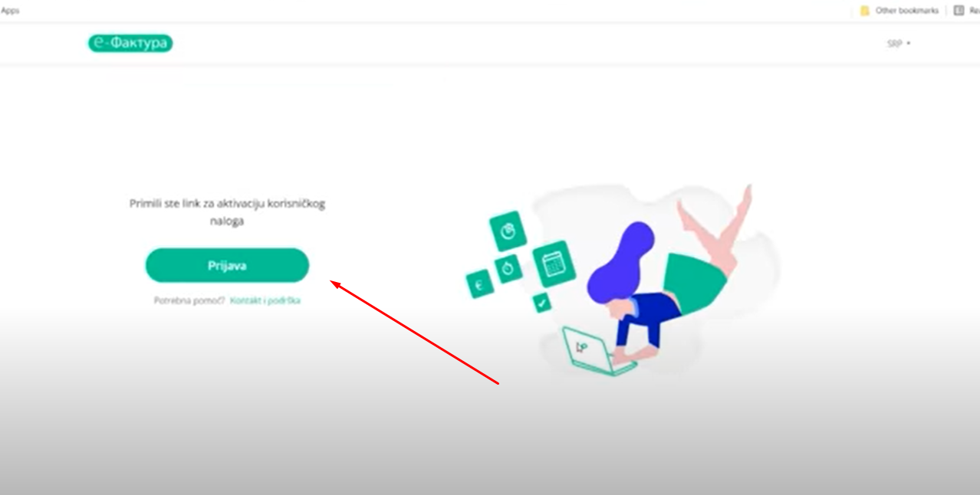Click the Potrebna pomoć? text
Image resolution: width=980 pixels, height=495 pixels.
(x=189, y=300)
